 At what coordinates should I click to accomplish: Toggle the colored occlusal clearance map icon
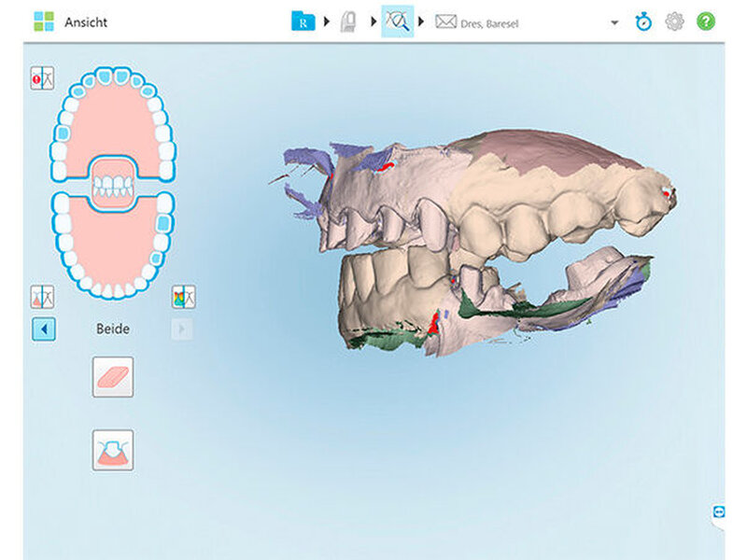tap(183, 297)
